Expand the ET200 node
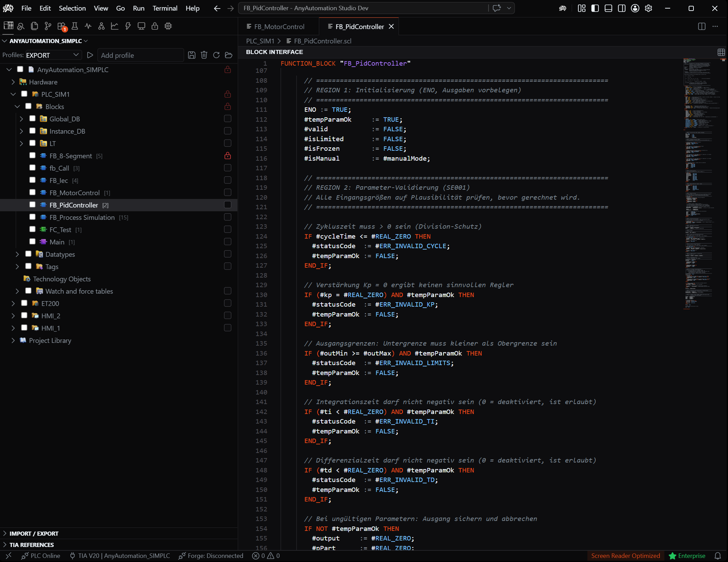The height and width of the screenshot is (562, 728). (13, 304)
